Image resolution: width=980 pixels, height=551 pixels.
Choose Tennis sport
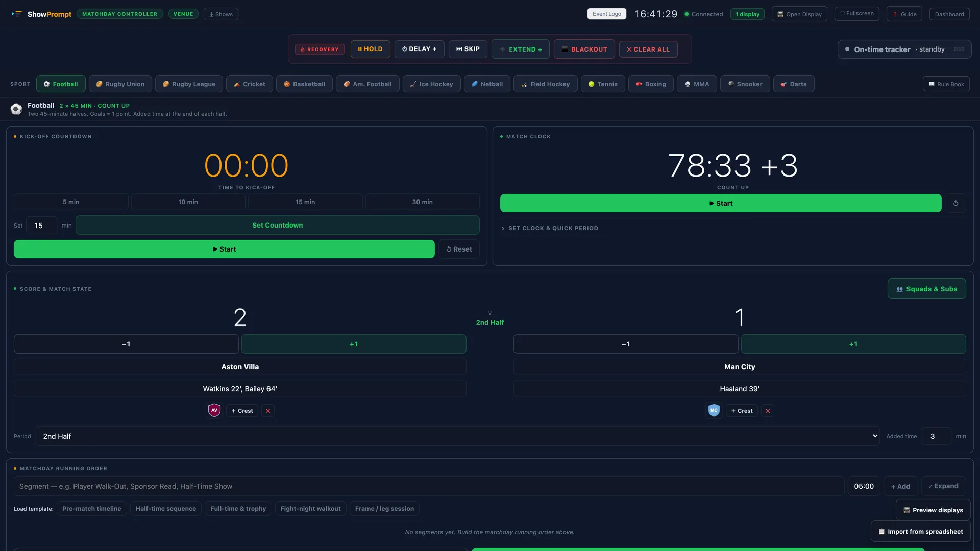coord(603,84)
